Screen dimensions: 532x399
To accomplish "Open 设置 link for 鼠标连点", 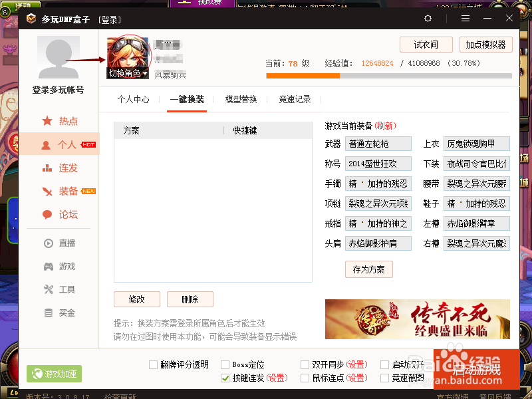I will click(357, 378).
